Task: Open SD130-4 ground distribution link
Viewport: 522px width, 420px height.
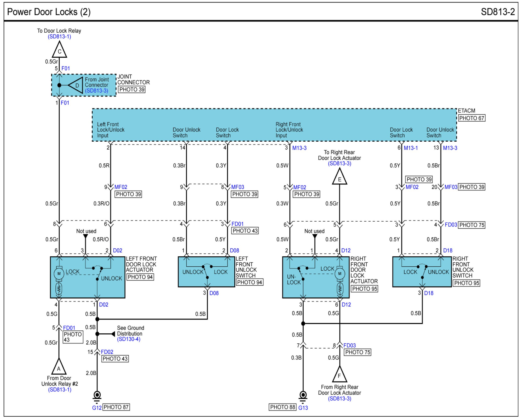Action: point(129,339)
